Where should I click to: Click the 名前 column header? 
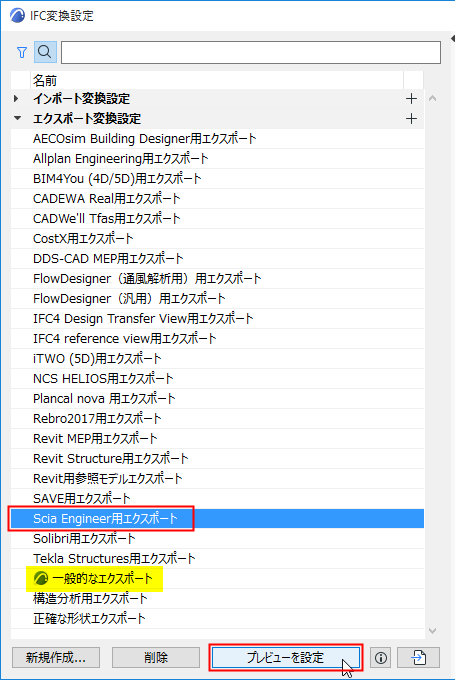tap(217, 80)
